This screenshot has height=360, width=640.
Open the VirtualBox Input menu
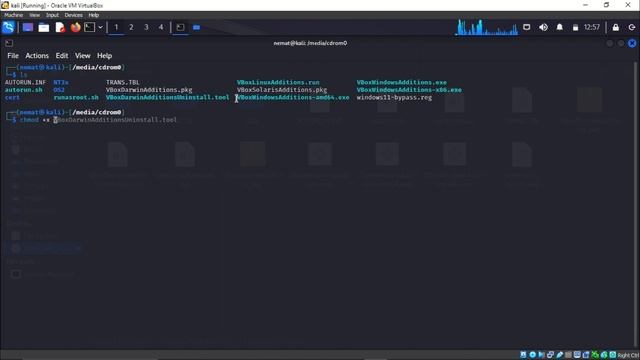click(52, 15)
